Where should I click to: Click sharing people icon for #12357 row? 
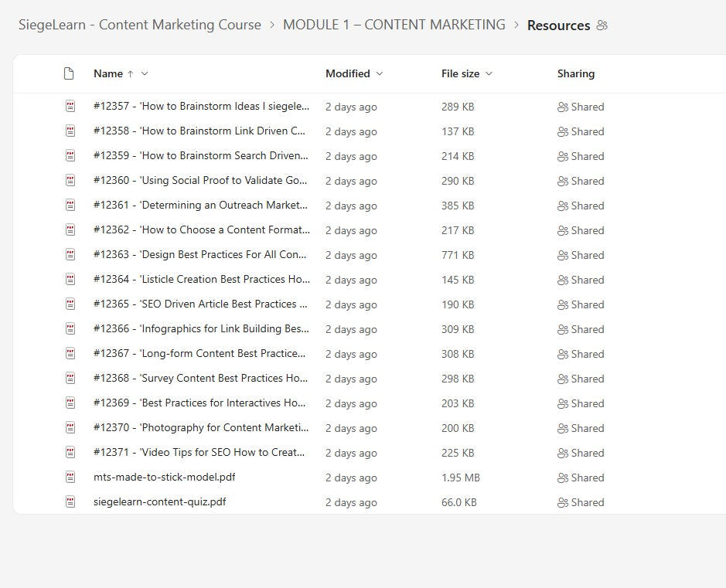coord(563,107)
